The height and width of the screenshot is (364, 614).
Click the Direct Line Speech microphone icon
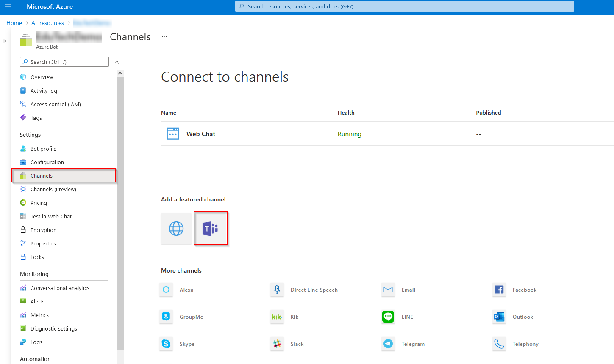tap(277, 290)
